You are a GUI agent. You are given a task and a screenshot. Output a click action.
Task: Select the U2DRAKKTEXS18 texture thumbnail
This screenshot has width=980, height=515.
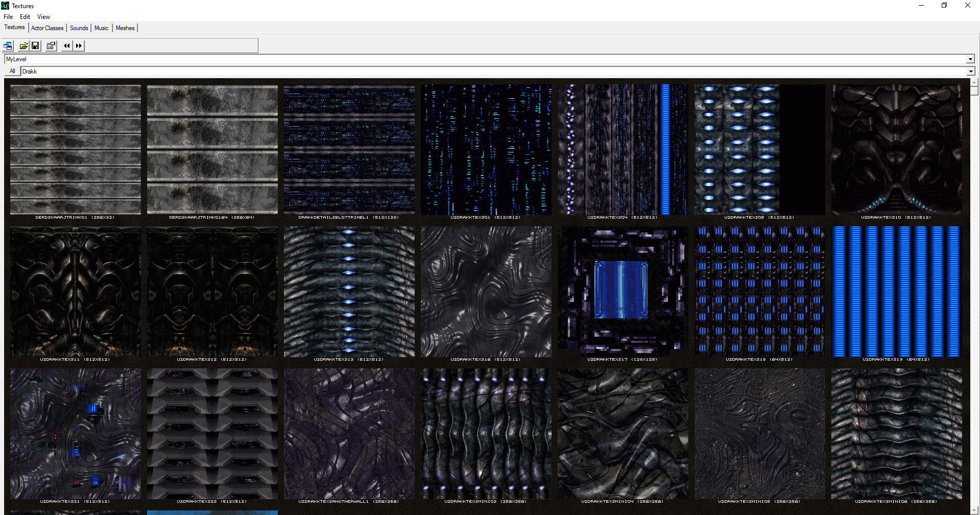pos(760,292)
